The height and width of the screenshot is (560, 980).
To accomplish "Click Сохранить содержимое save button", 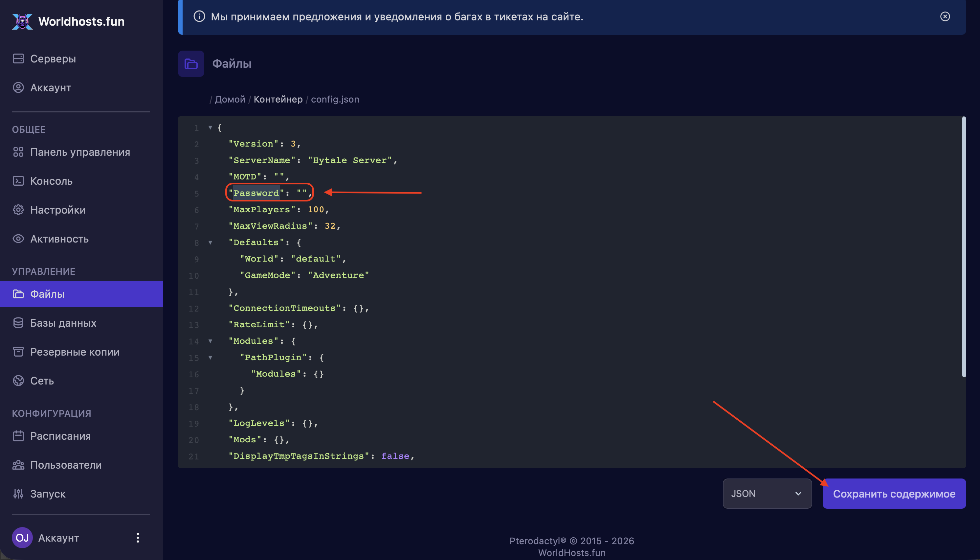I will pos(894,494).
